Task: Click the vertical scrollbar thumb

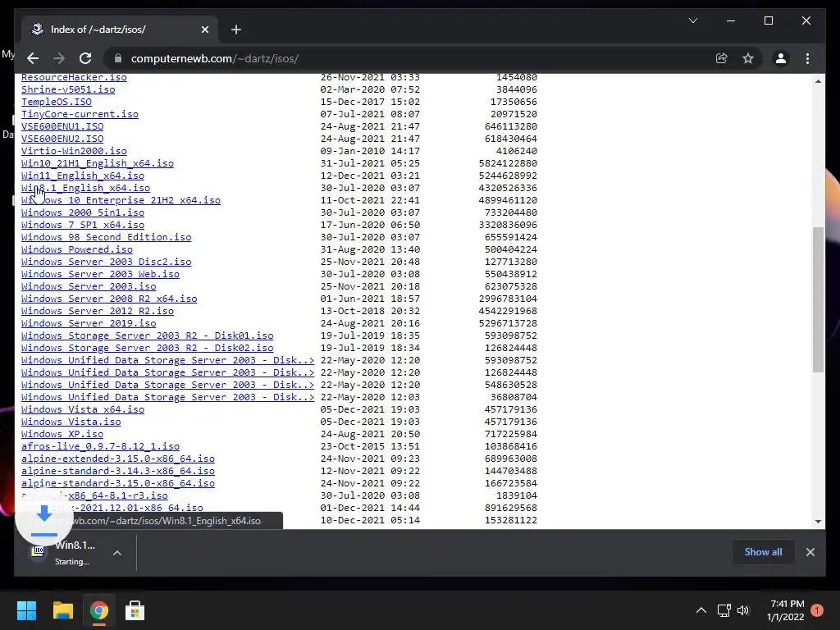Action: click(818, 299)
